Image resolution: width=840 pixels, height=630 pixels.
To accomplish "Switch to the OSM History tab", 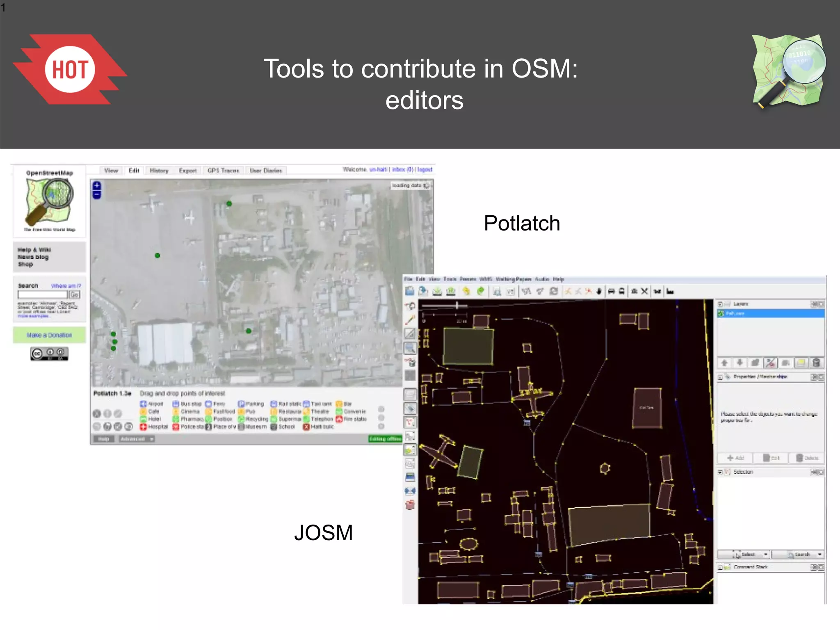I will [159, 171].
